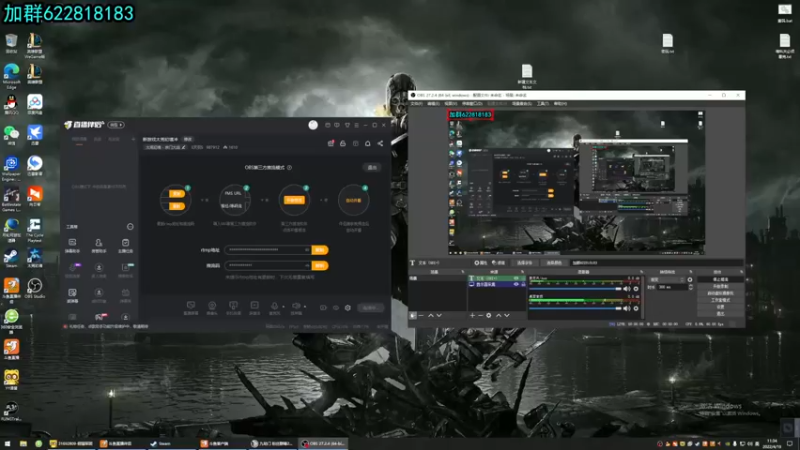Screen dimensions: 800x450
Task: Click Select Font button in OBS source toolbar
Action: pos(525,263)
